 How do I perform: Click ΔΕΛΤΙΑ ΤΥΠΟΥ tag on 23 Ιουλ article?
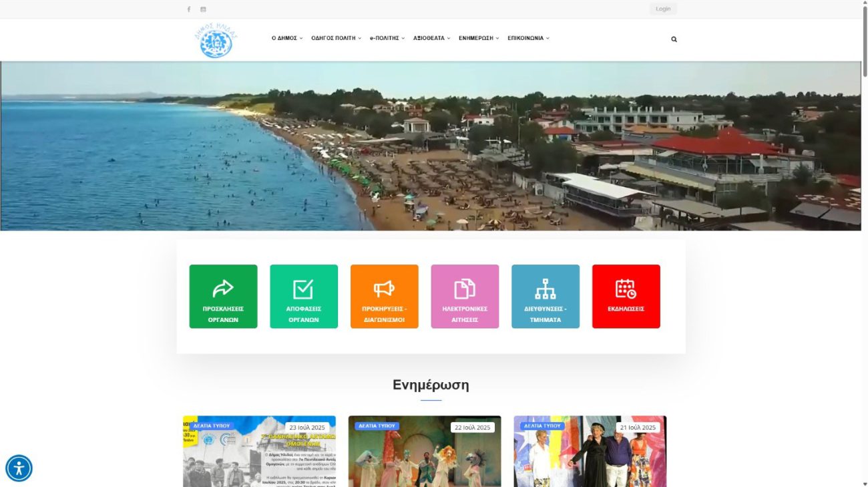212,426
